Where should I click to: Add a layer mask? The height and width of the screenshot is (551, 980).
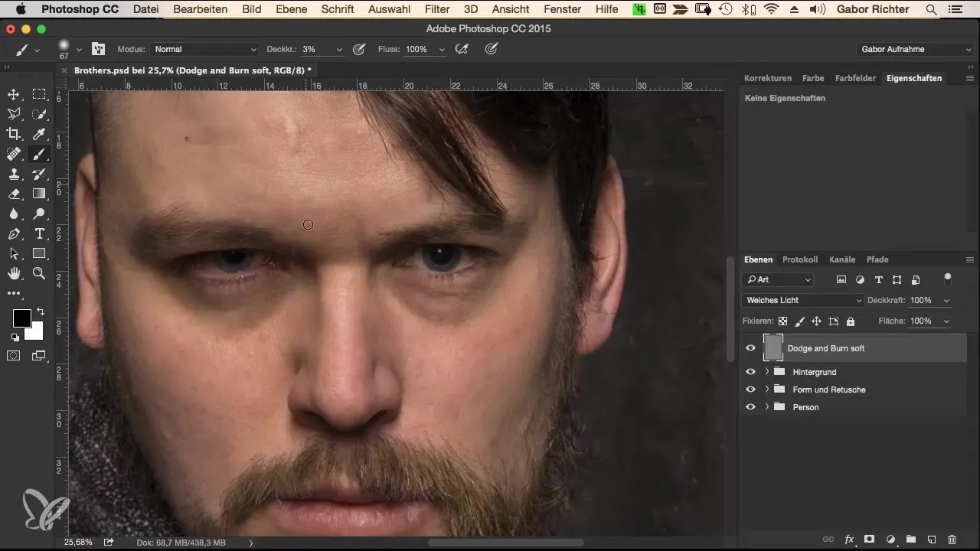pyautogui.click(x=870, y=540)
